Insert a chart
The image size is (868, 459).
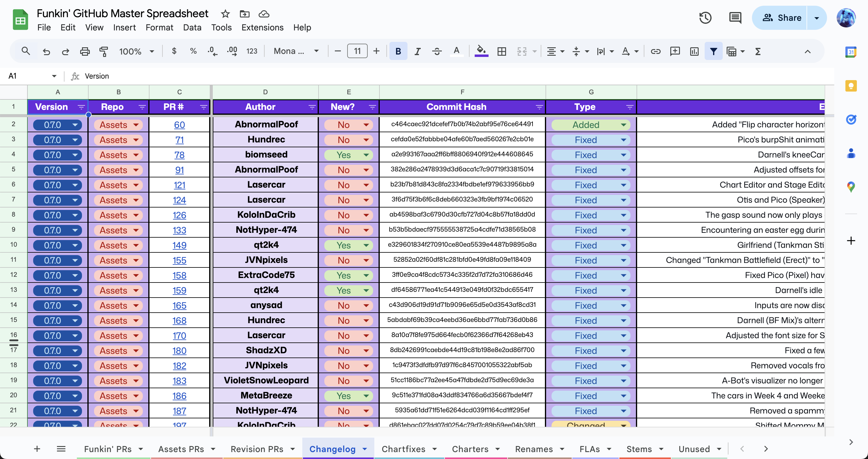pos(694,51)
